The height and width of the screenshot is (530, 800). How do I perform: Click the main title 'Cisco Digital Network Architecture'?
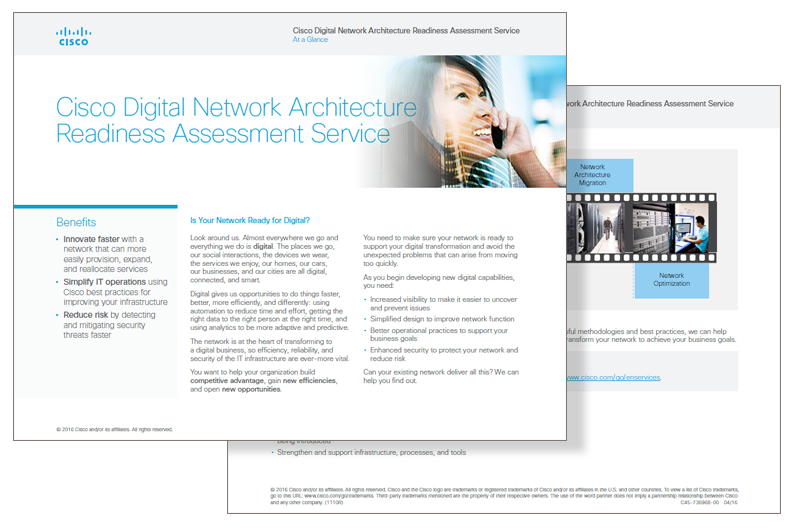236,107
